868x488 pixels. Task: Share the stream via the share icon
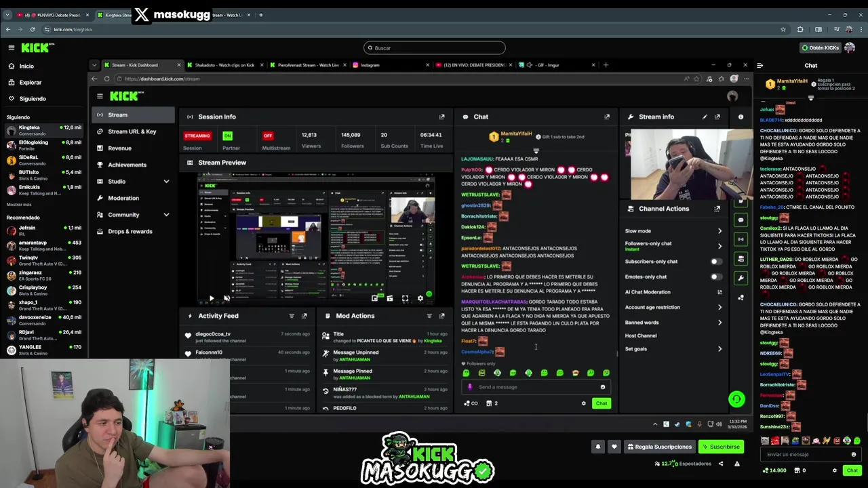[x=721, y=464]
